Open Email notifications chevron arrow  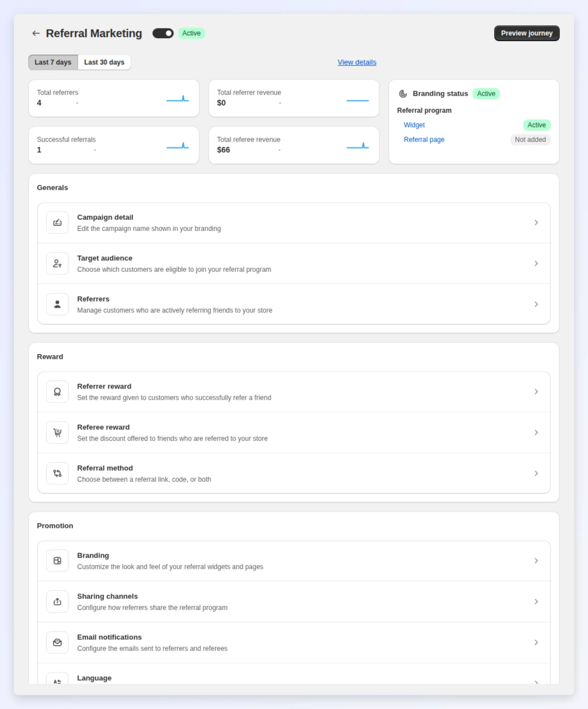536,642
